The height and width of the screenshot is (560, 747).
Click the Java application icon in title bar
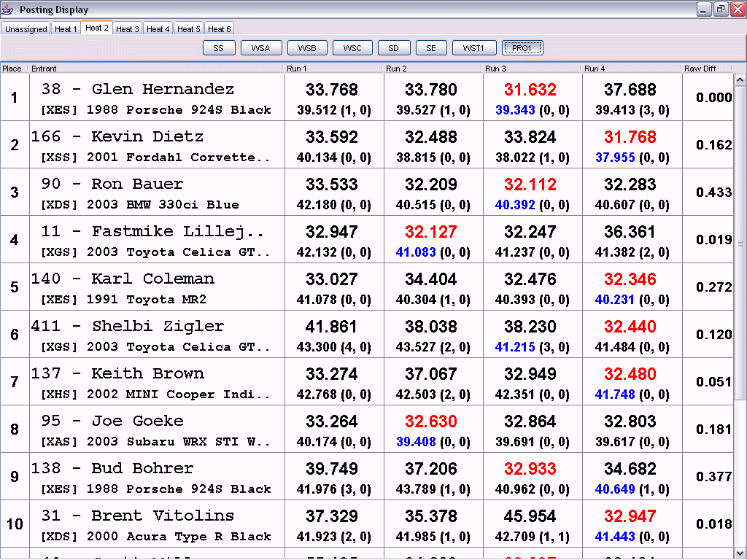coord(9,9)
